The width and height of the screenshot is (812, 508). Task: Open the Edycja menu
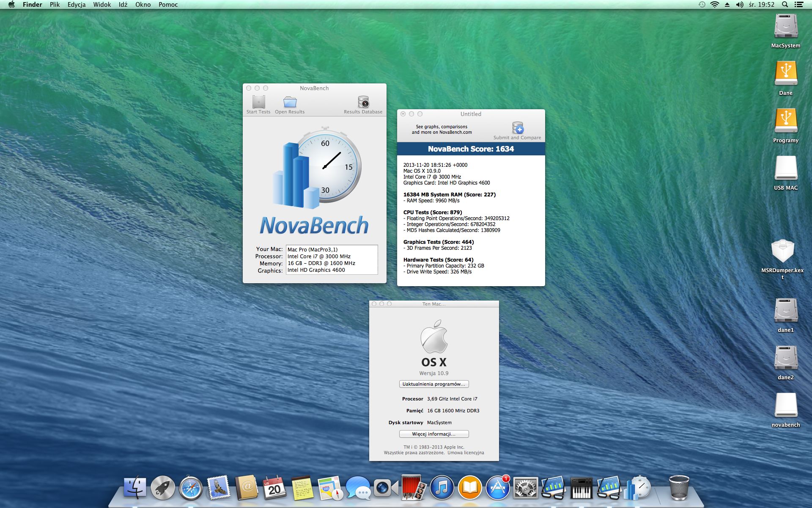77,5
